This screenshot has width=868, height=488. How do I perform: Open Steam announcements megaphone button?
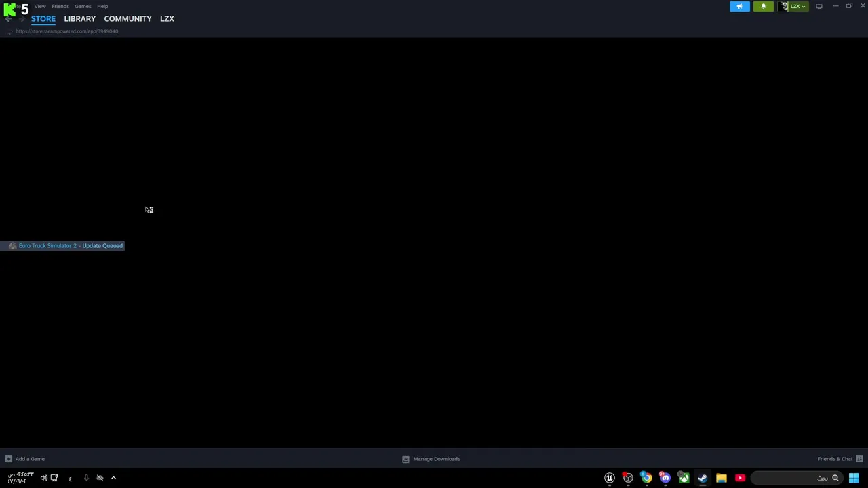[x=740, y=6]
